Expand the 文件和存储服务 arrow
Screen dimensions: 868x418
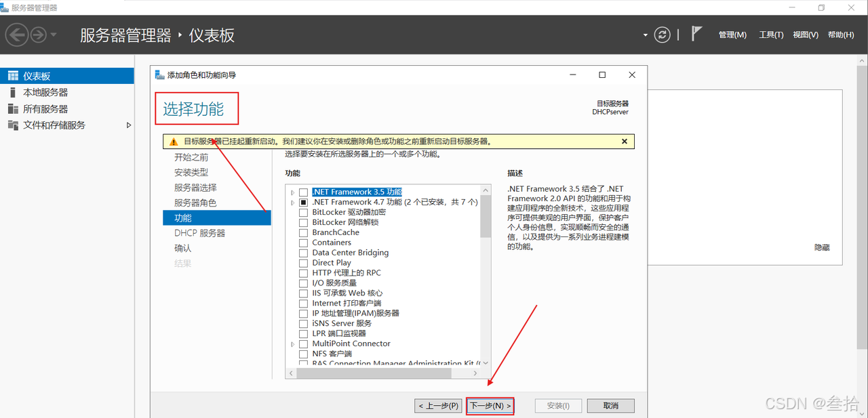129,125
